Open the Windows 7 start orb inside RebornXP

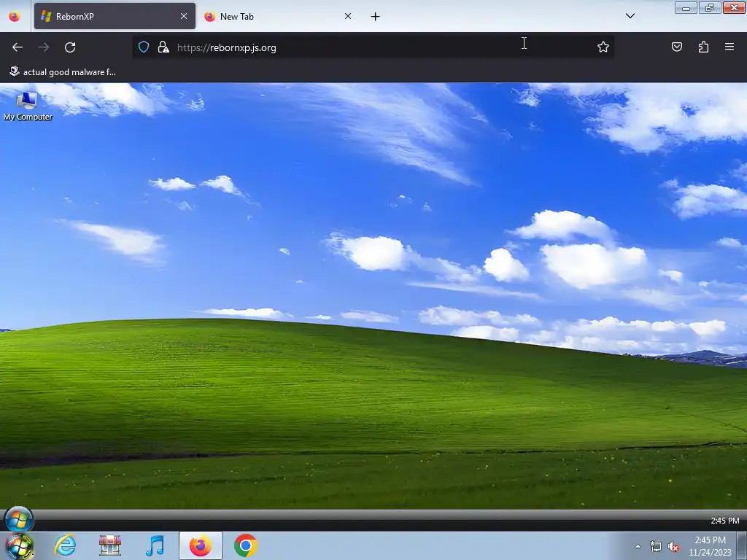(x=18, y=519)
